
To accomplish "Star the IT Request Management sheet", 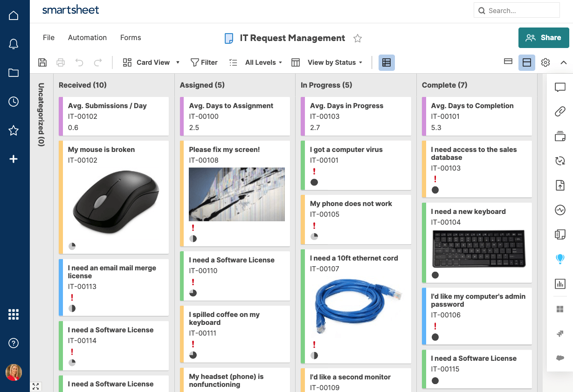I will coord(358,38).
